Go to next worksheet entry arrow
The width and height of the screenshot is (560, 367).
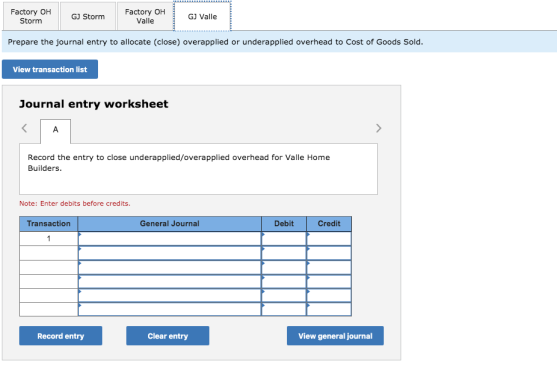pos(379,128)
